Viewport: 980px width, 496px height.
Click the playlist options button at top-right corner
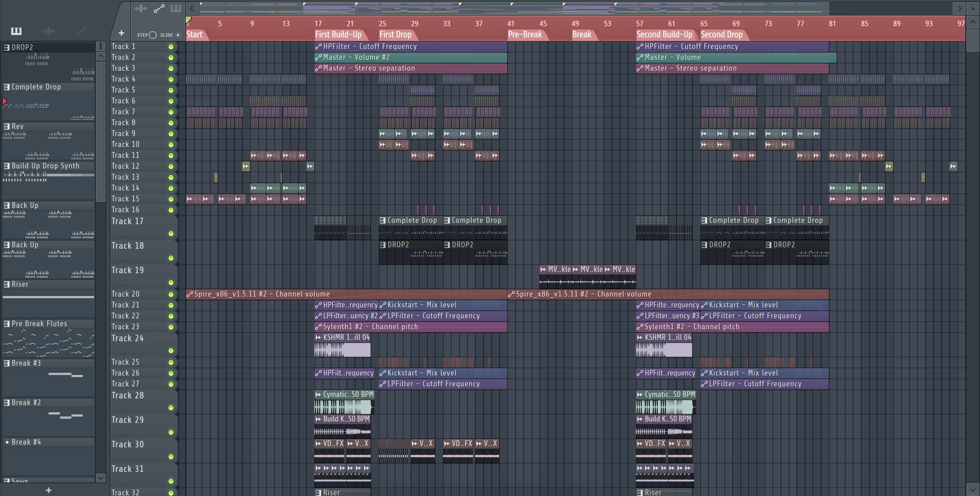point(973,9)
